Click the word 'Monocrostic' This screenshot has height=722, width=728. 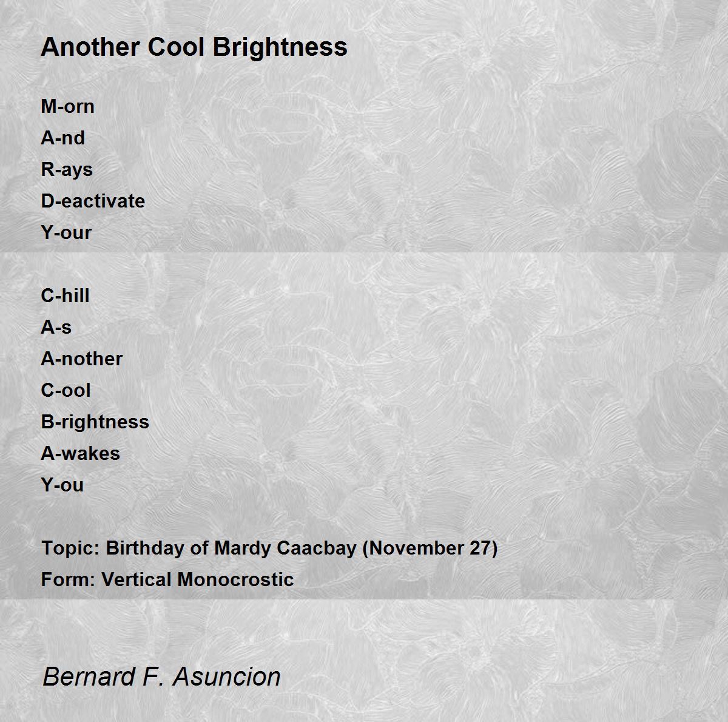click(x=236, y=579)
